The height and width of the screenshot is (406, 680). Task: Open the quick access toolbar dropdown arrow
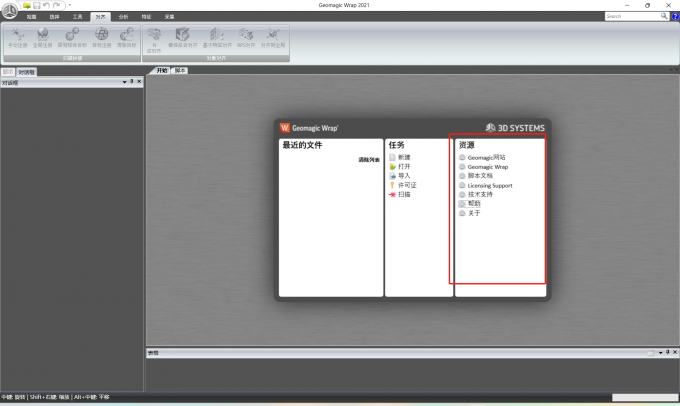click(70, 5)
